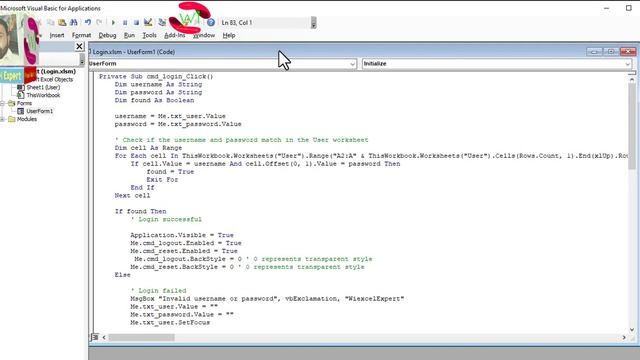This screenshot has height=360, width=640.
Task: Open the Debug menu
Action: [107, 36]
